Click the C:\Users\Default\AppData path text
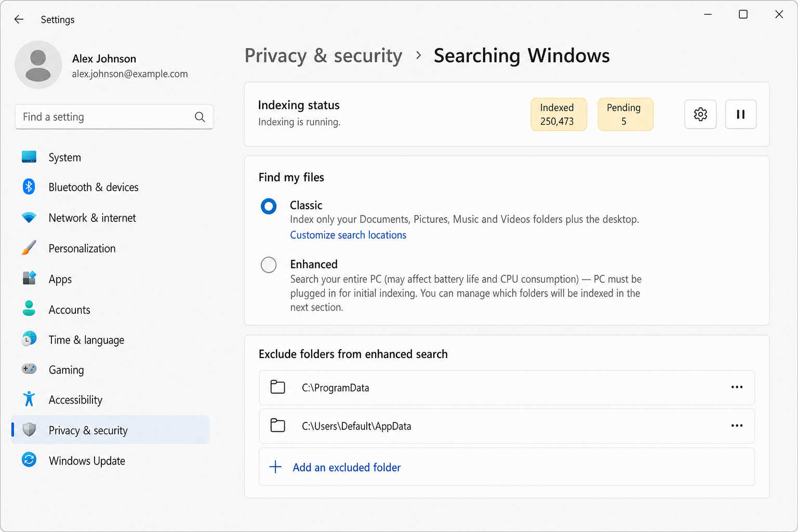Image resolution: width=798 pixels, height=532 pixels. click(x=356, y=426)
